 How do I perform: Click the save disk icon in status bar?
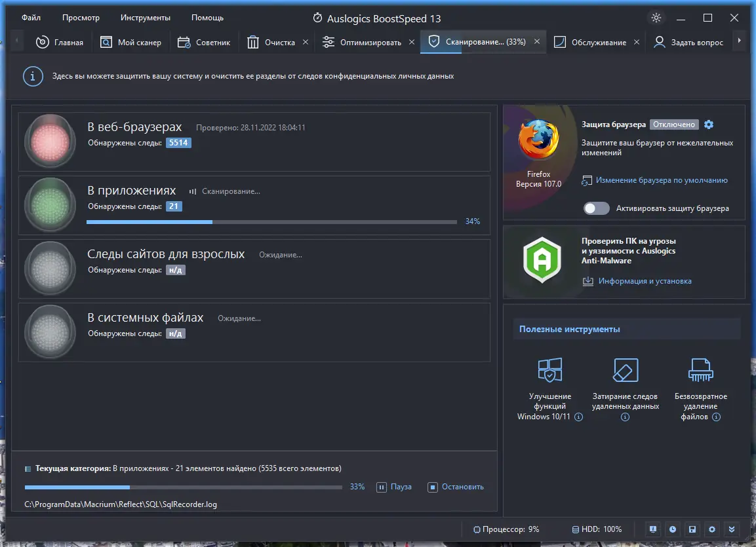click(x=692, y=529)
